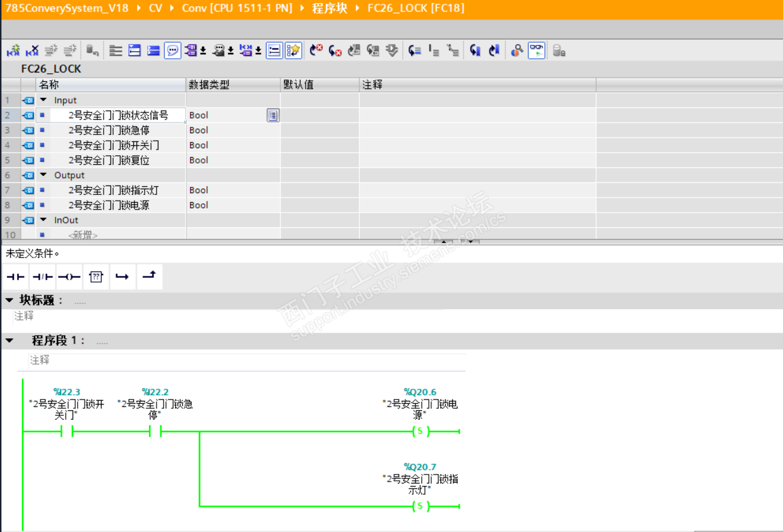Select the %Q20.6 set coil
Image resolution: width=783 pixels, height=532 pixels.
(420, 432)
